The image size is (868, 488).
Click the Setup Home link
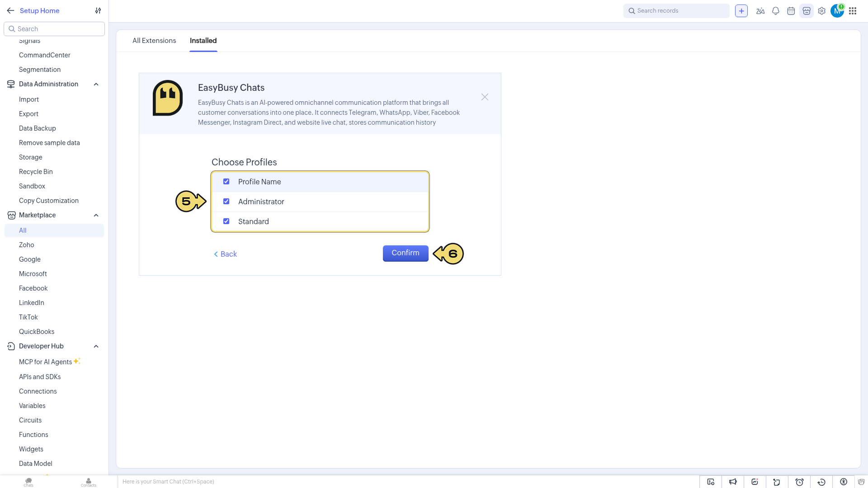tap(39, 11)
